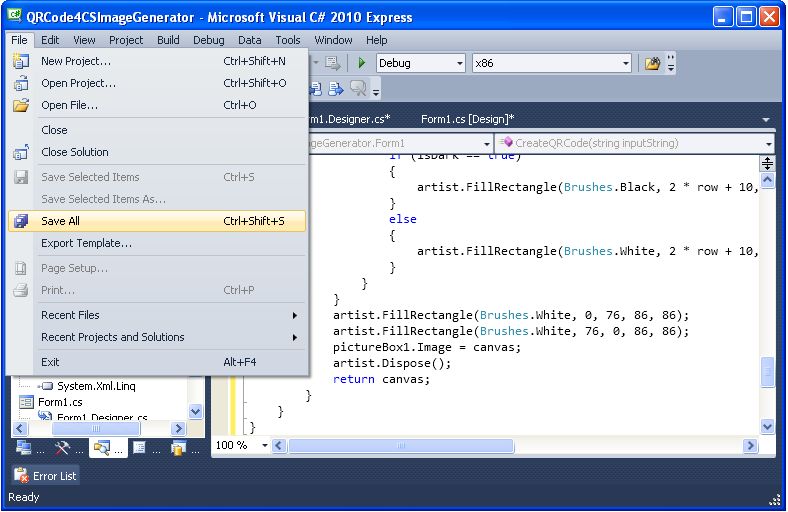This screenshot has width=788, height=512.
Task: Choose Exit from the File menu
Action: [156, 362]
